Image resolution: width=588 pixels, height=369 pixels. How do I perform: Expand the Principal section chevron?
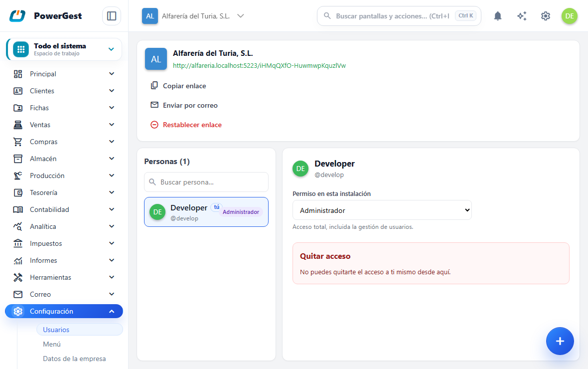[112, 74]
